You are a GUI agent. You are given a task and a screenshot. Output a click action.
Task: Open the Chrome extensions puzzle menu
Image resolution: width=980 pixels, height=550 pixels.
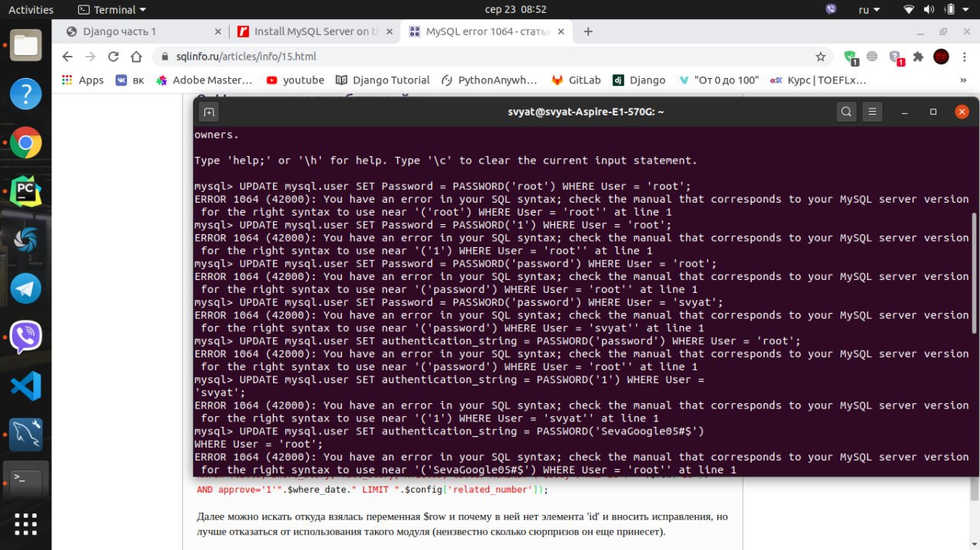point(919,57)
